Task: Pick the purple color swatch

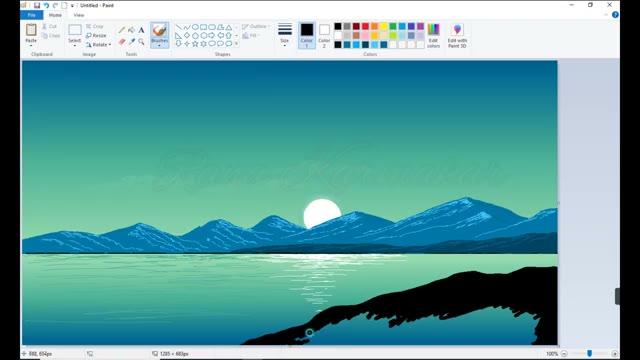Action: (420, 27)
